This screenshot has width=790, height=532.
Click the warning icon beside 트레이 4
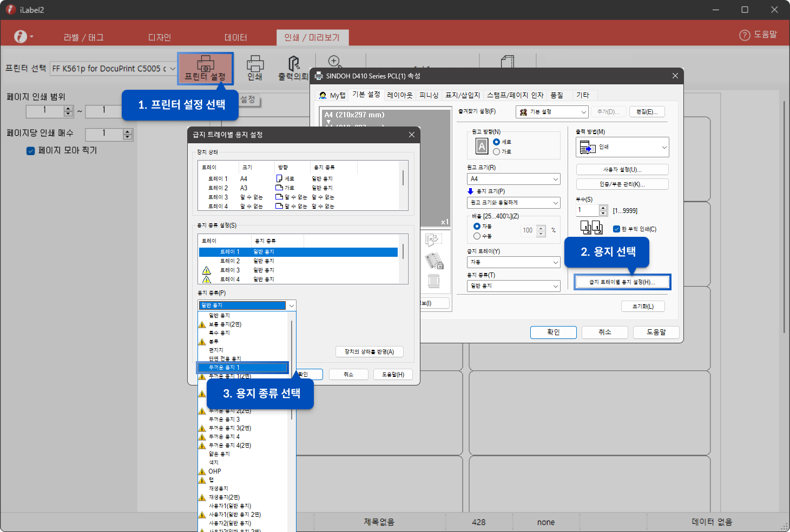point(206,280)
